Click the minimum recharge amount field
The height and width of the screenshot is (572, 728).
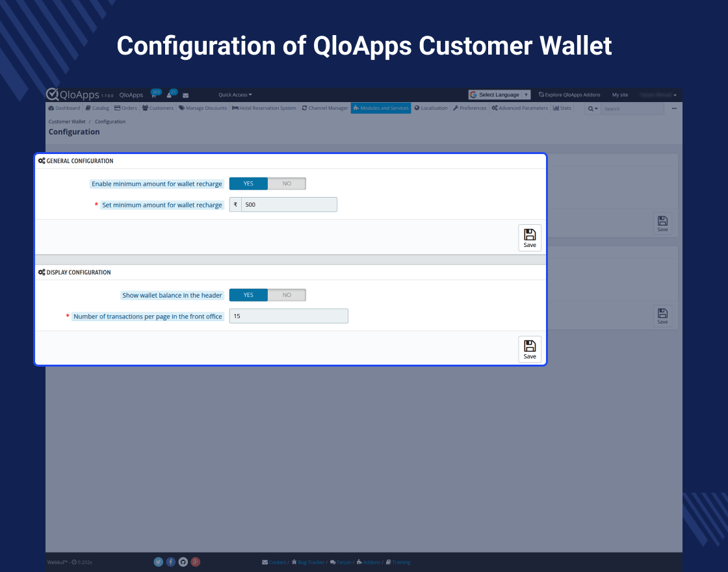(289, 204)
